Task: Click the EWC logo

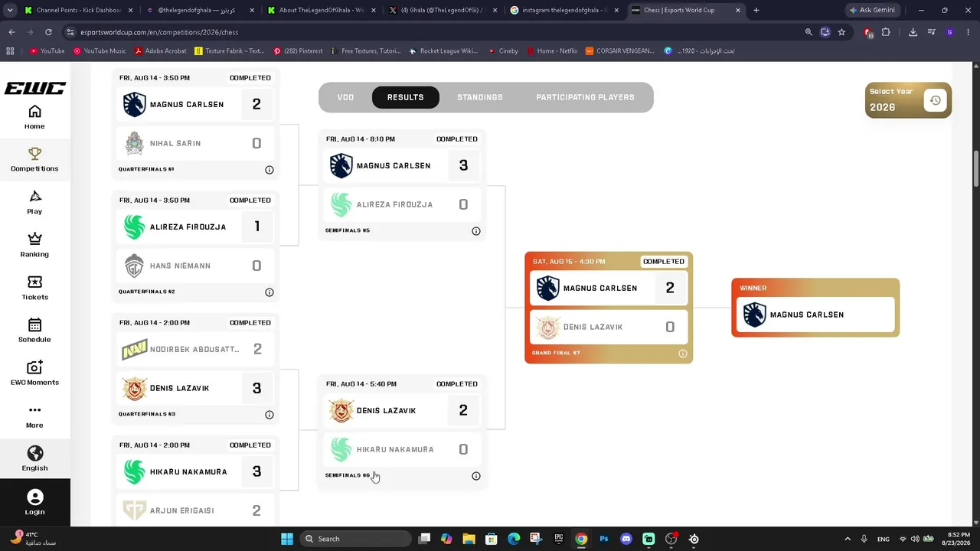Action: pos(34,88)
